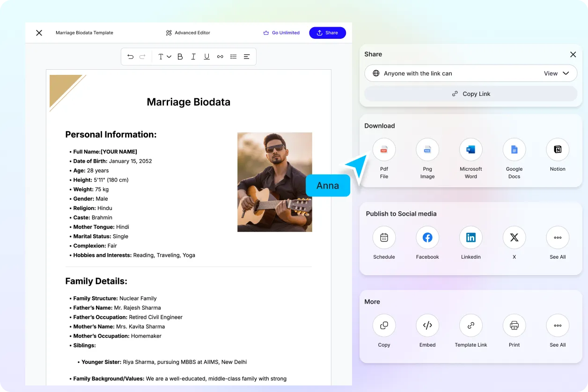Open text alignment options

[247, 57]
